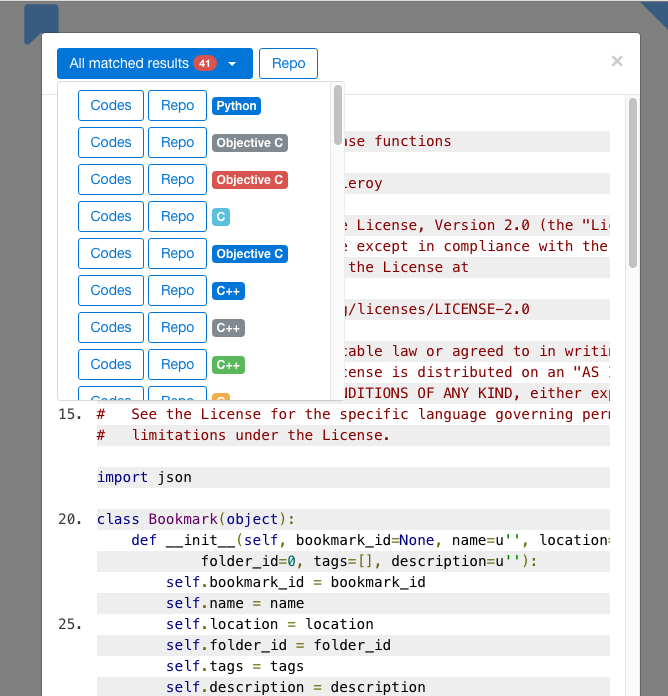Screen dimensions: 668x696
Task: Click the blue bookmark ribbon at top left
Action: click(x=41, y=22)
